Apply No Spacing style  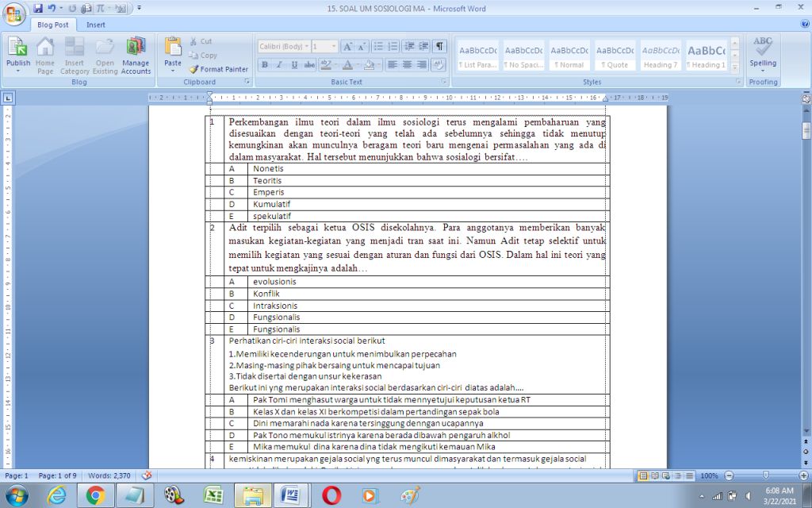523,56
